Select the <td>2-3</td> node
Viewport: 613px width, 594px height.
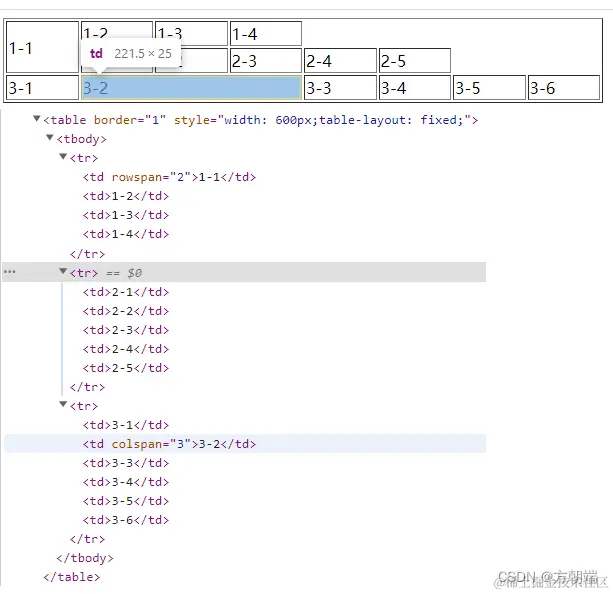click(x=126, y=330)
